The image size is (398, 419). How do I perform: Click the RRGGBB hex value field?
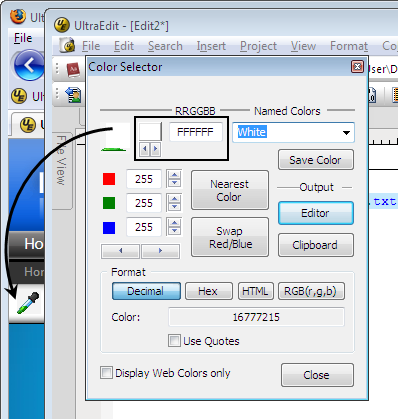(x=195, y=132)
